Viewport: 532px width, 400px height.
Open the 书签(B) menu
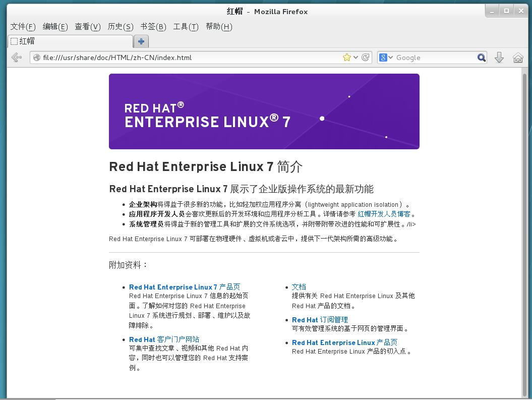[x=153, y=26]
